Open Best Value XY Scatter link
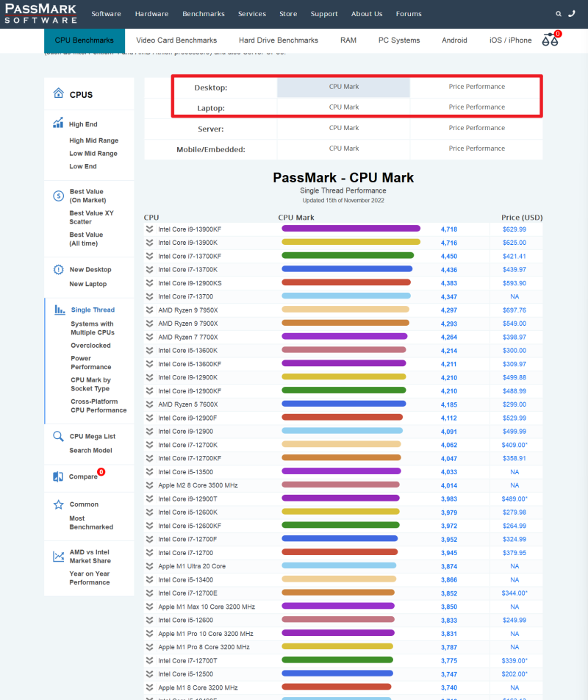 tap(91, 218)
